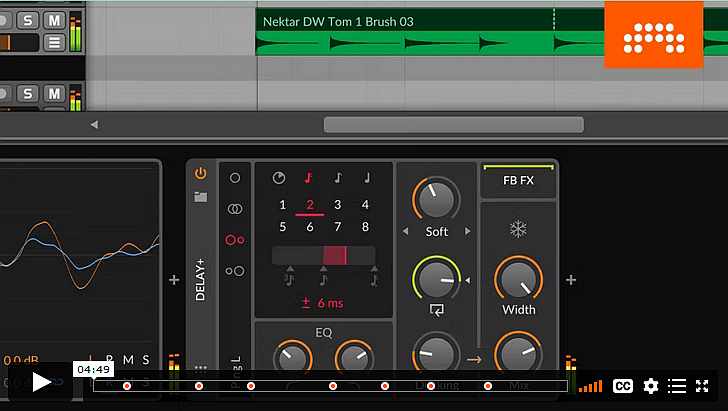728x411 pixels.
Task: Switch to the next mode right of Soft
Action: [x=468, y=231]
